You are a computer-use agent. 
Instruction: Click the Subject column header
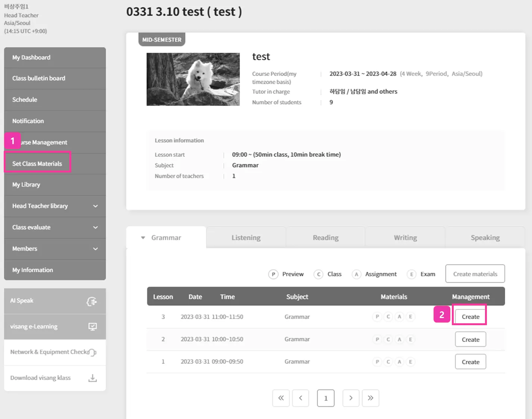pyautogui.click(x=297, y=297)
